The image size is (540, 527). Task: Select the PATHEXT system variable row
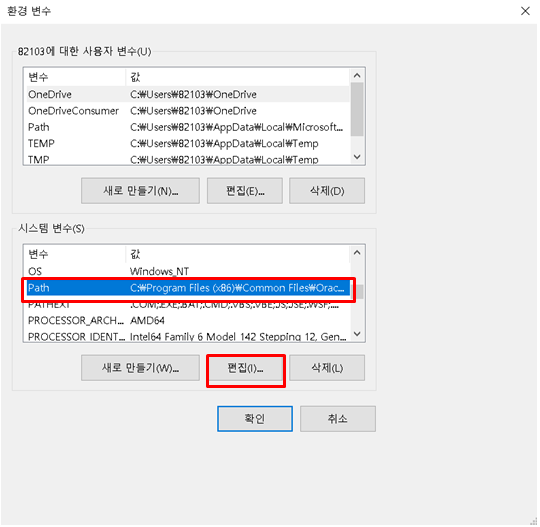[x=188, y=304]
